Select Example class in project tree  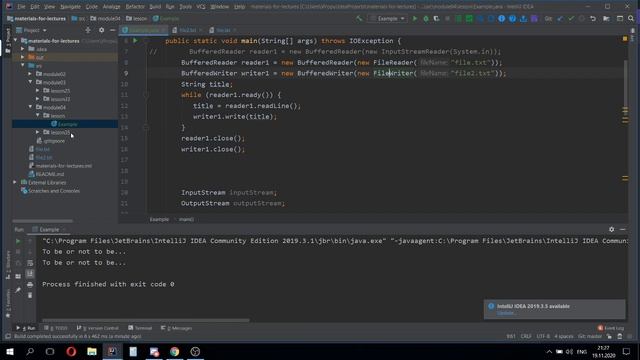coord(64,124)
